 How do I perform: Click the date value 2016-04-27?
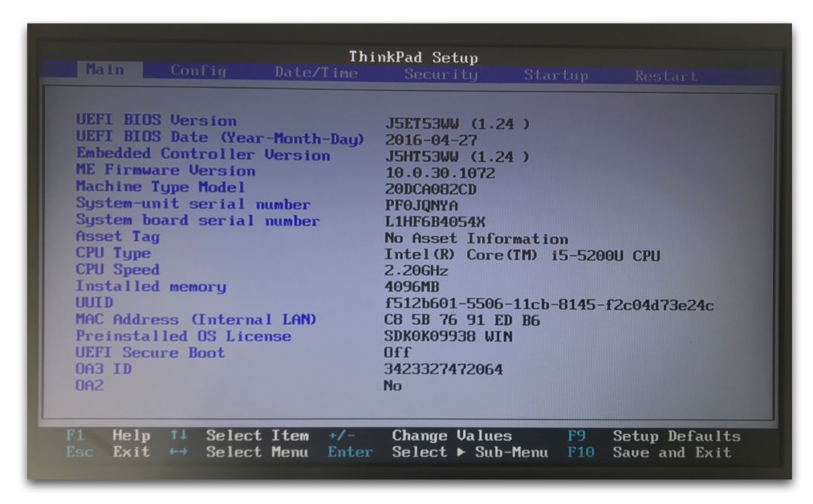431,140
